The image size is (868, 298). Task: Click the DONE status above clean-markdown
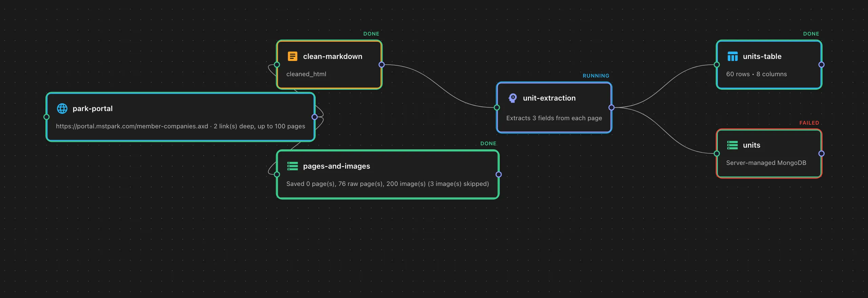click(x=371, y=34)
